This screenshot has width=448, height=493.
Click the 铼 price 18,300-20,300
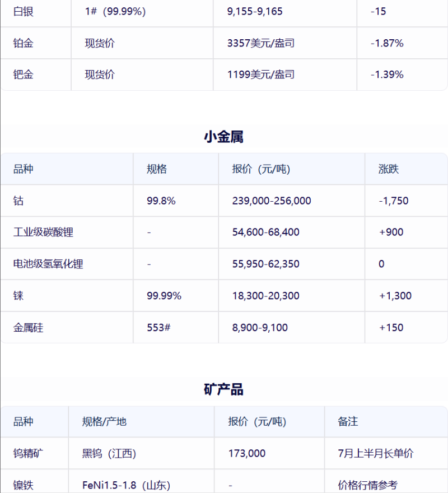[265, 296]
